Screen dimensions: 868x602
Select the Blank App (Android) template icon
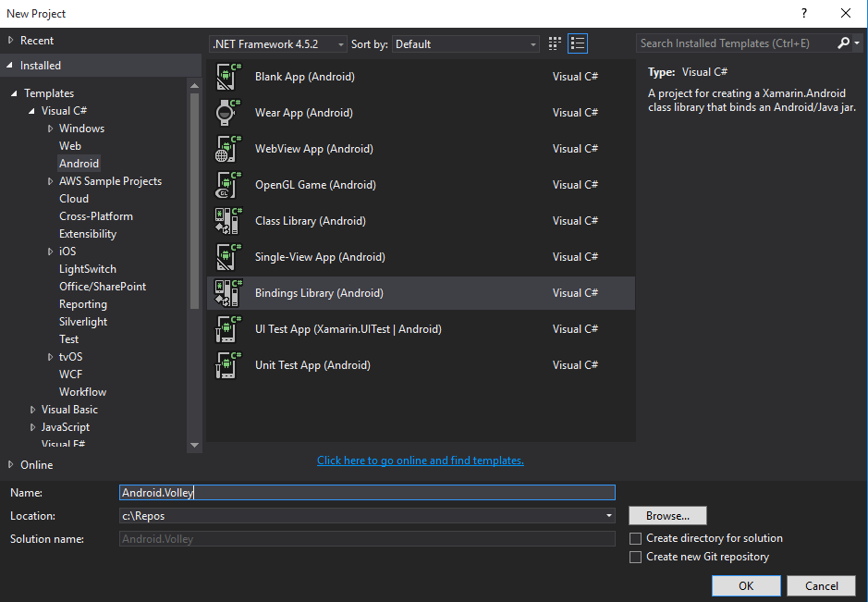(x=228, y=76)
